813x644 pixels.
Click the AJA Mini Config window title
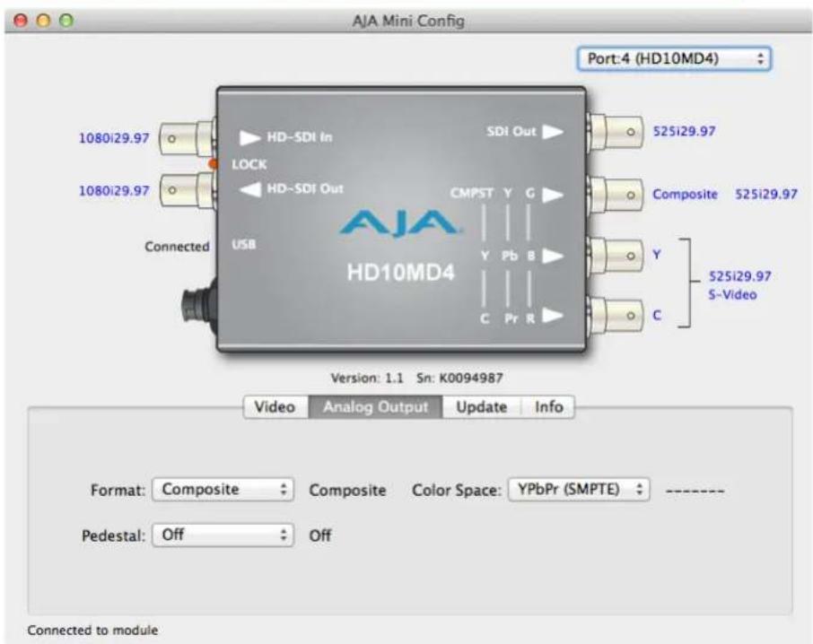(x=408, y=22)
